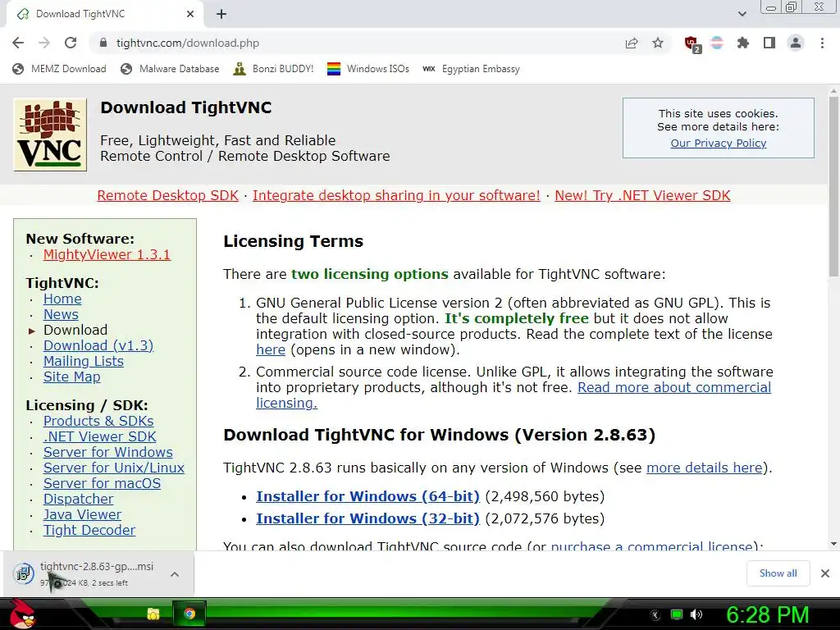Go to the Home sidebar link
The height and width of the screenshot is (630, 840).
62,299
